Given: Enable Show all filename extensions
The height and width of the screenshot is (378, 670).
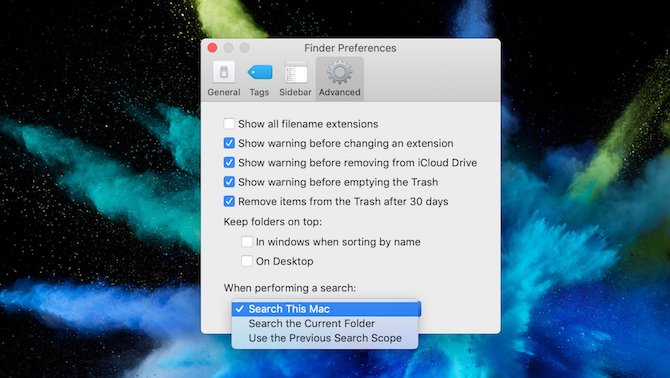Looking at the screenshot, I should coord(229,124).
